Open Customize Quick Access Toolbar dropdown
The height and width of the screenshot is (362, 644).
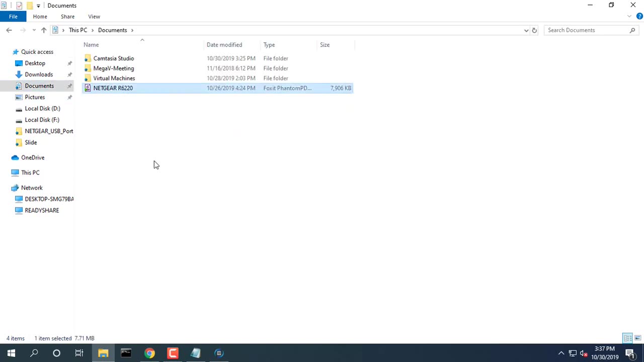[38, 6]
